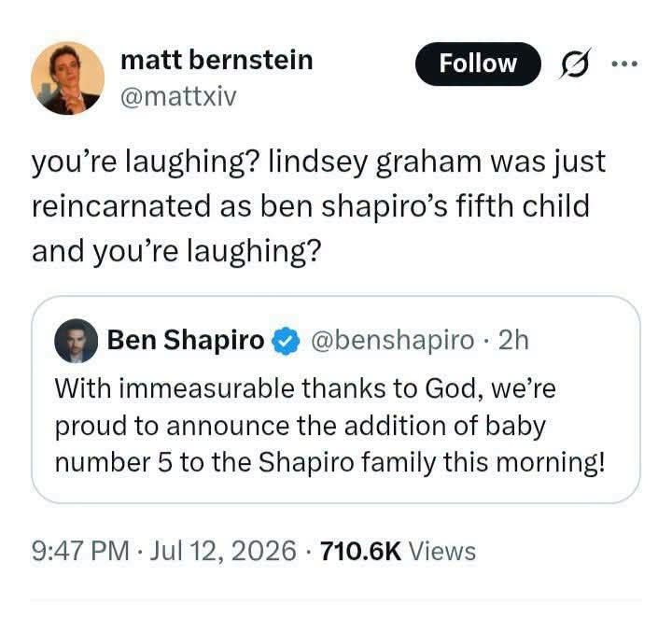
Task: Click the Ben Shapiro name in quote
Action: pos(186,341)
